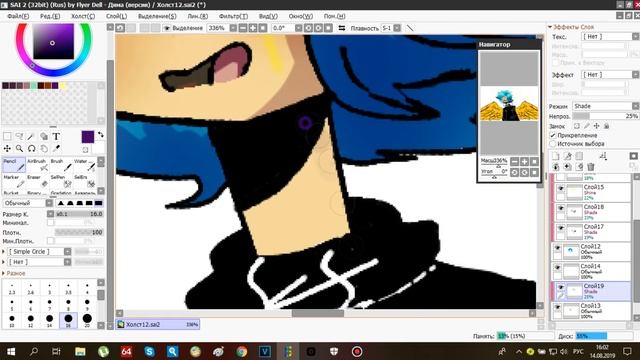Open the Фильтр menu
Image resolution: width=640 pixels, height=360 pixels.
(x=233, y=16)
